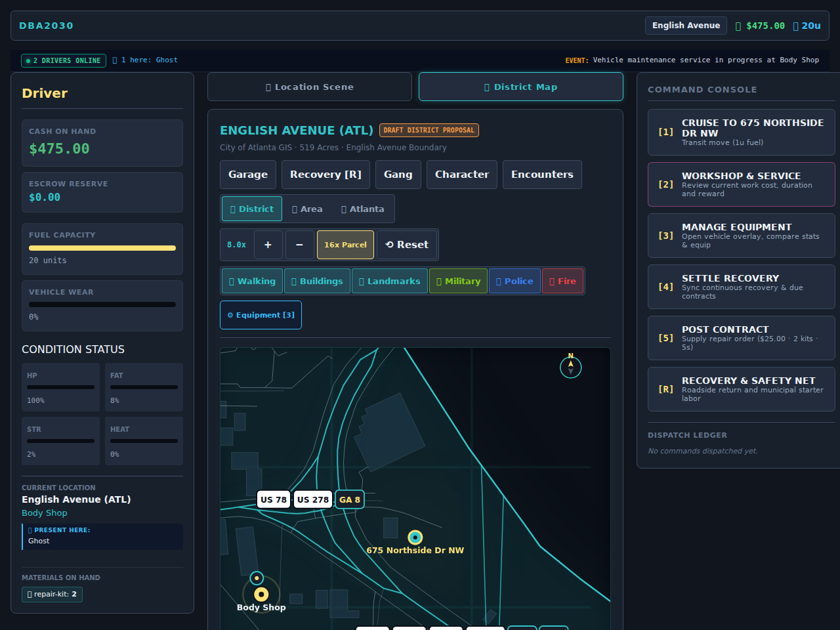Viewport: 840px width, 630px height.
Task: Select the 16x Parcel zoom preset
Action: point(345,245)
